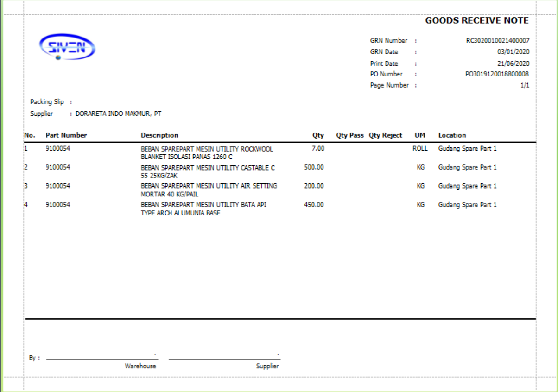Click row number 2 in the No. column

click(x=26, y=167)
